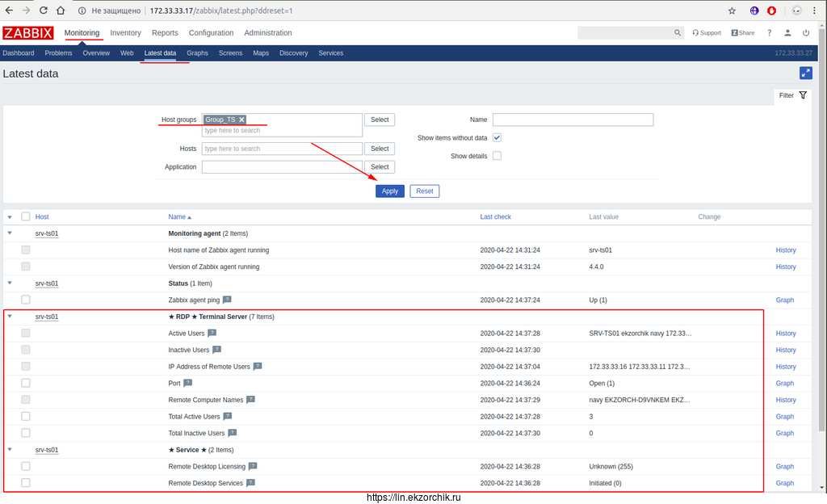The width and height of the screenshot is (827, 504).
Task: Click the Filter funnel icon
Action: coord(803,95)
